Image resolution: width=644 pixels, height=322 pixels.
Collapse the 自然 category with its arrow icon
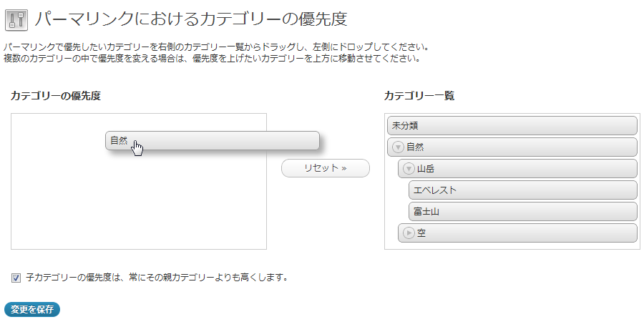(398, 147)
